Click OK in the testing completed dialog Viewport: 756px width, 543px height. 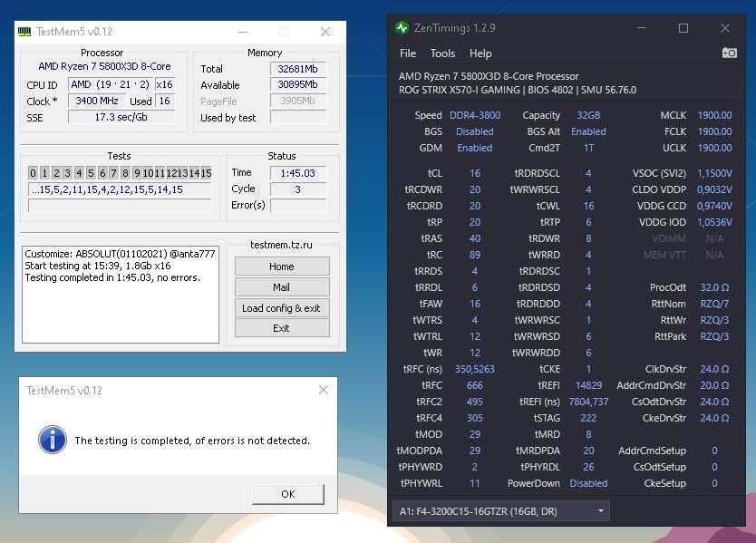[288, 494]
